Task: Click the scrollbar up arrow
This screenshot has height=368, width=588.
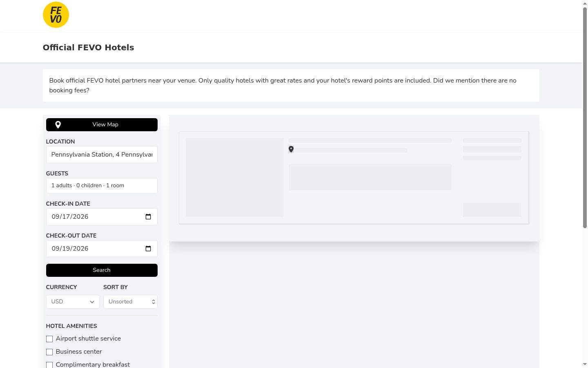Action: (x=585, y=3)
